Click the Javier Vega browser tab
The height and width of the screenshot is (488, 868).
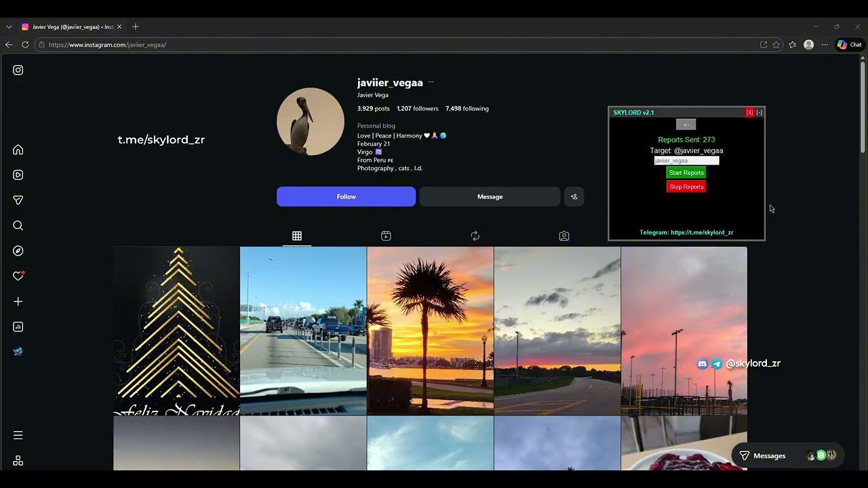click(x=71, y=27)
